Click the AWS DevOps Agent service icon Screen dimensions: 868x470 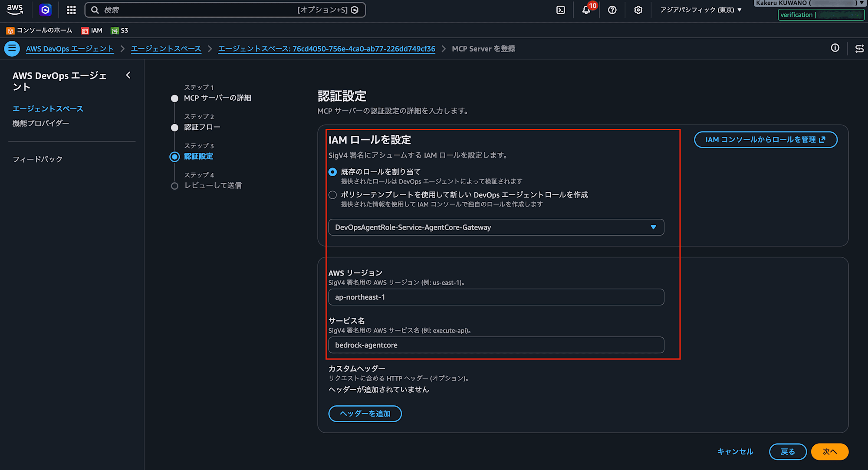[45, 10]
